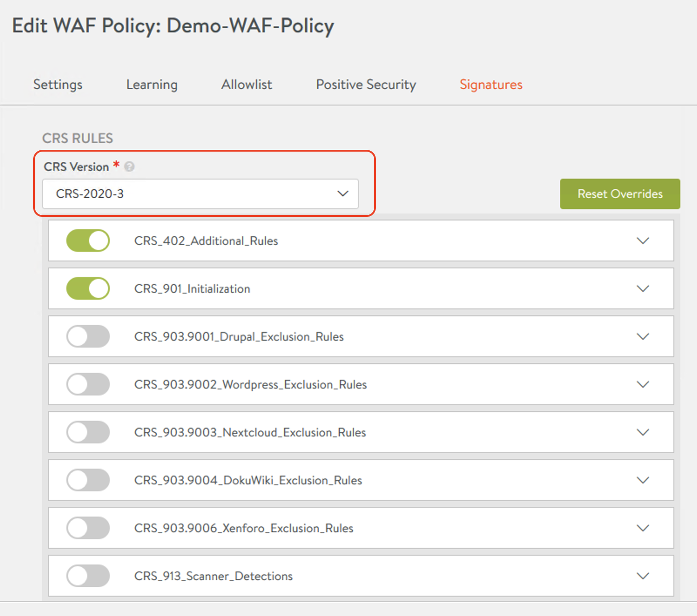
Task: Click the Reset Overrides button
Action: pyautogui.click(x=620, y=194)
